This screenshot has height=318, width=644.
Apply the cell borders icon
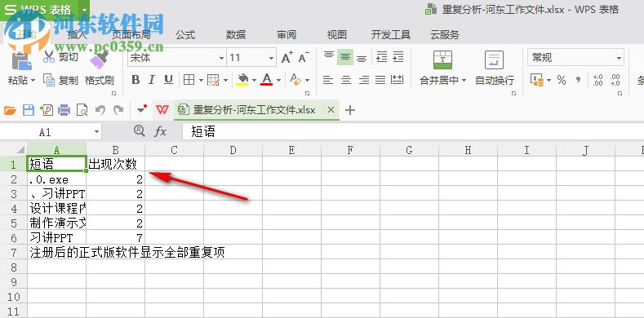coord(189,80)
